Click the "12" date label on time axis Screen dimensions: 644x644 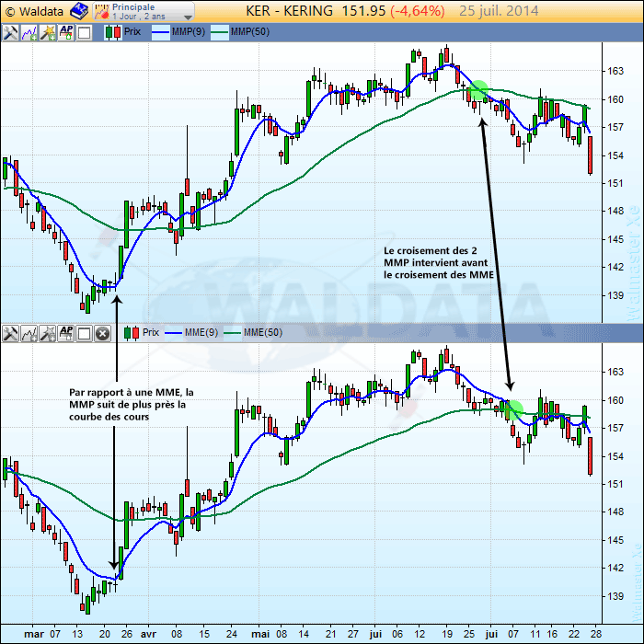(420, 634)
